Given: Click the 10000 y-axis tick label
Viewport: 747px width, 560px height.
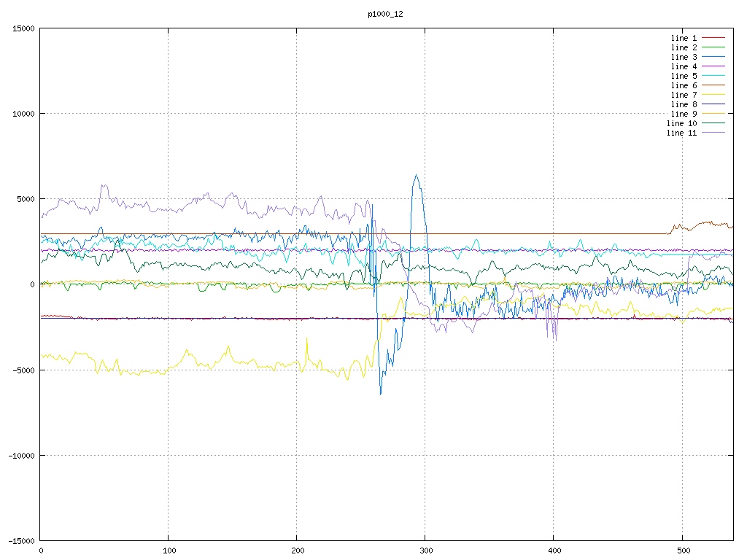Looking at the screenshot, I should [23, 114].
